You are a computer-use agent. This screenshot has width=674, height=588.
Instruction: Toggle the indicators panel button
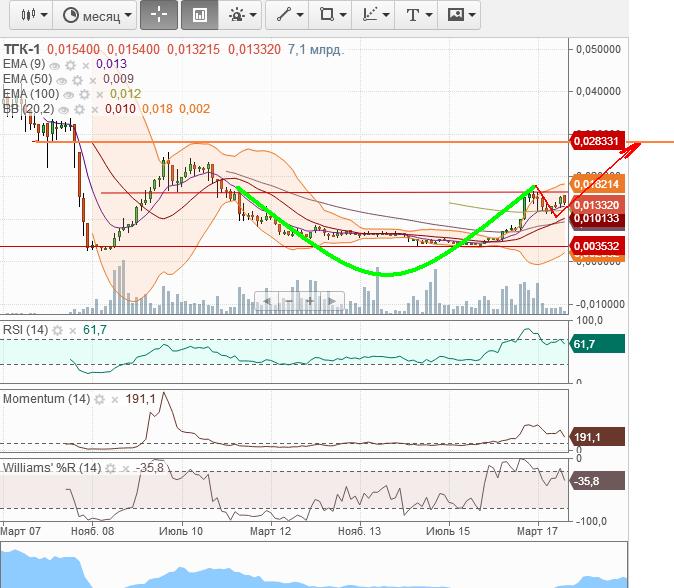coord(199,15)
